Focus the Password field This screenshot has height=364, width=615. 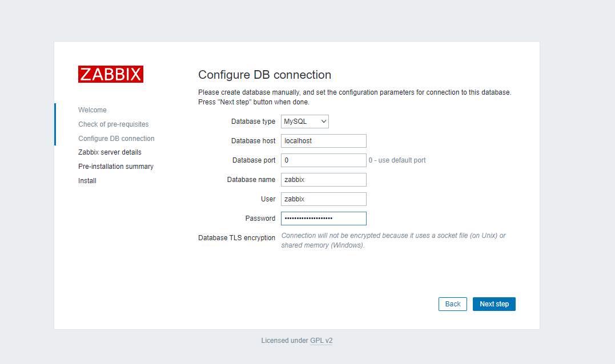pos(323,219)
